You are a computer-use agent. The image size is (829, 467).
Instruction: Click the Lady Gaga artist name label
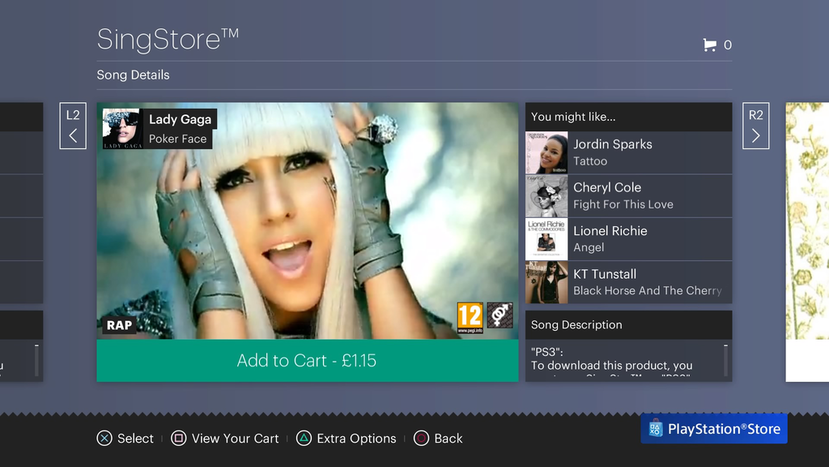coord(180,120)
